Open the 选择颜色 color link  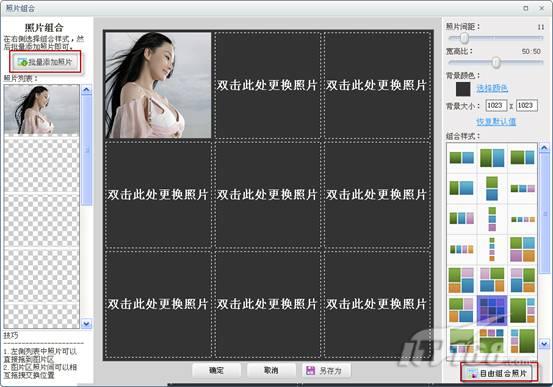tap(492, 88)
